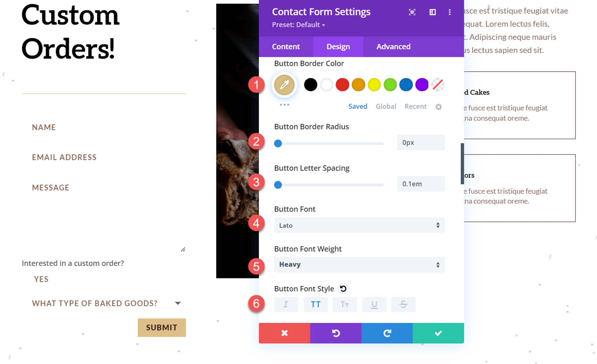Discard changes with the red X
Viewport: 597px width, 364px height.
pos(285,333)
